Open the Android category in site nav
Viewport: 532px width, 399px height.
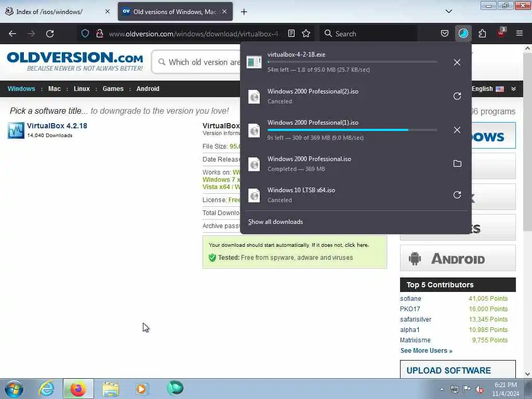tap(148, 88)
